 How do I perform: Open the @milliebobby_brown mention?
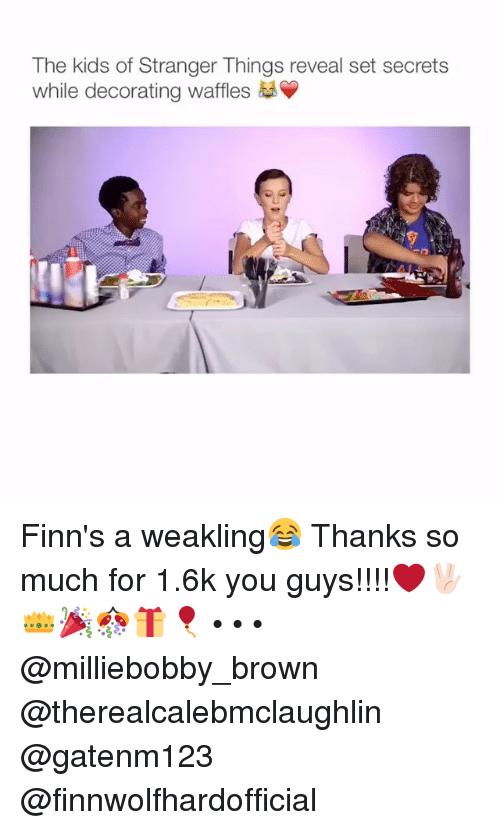tap(169, 669)
